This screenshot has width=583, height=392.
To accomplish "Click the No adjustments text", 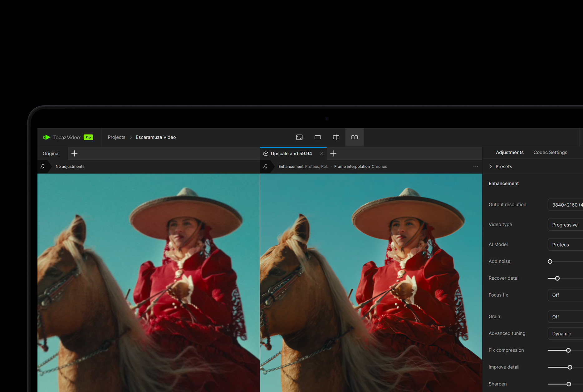I will (70, 167).
